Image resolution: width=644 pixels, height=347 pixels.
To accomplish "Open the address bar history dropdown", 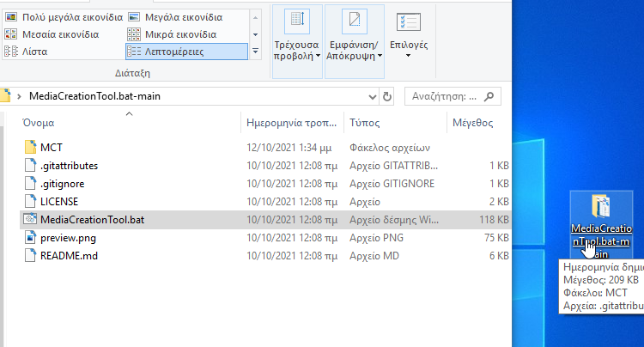I will pos(372,96).
